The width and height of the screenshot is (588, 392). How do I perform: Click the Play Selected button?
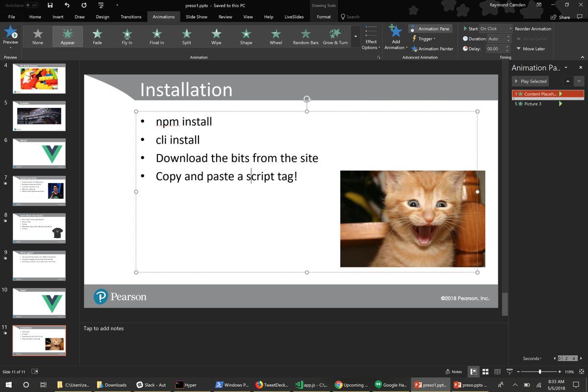coord(530,81)
